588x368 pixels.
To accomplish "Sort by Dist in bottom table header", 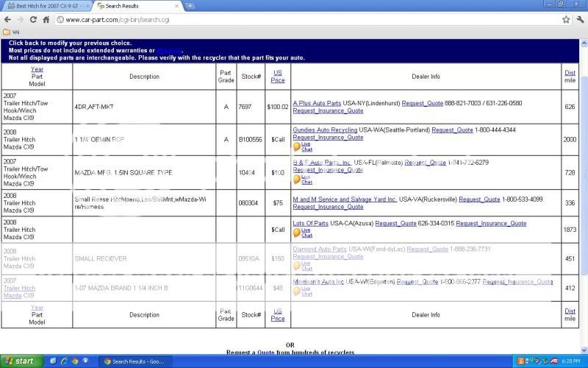I will [x=570, y=311].
